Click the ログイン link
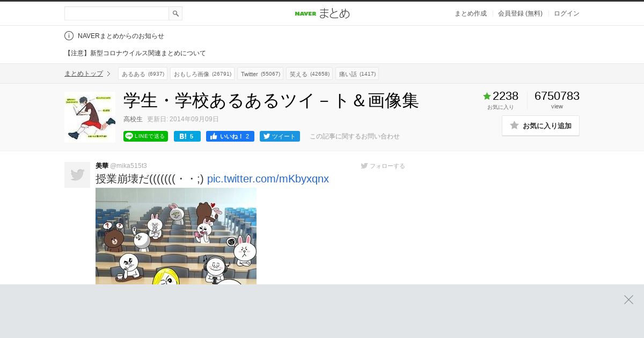Viewport: 644px width, 338px height. click(x=567, y=13)
